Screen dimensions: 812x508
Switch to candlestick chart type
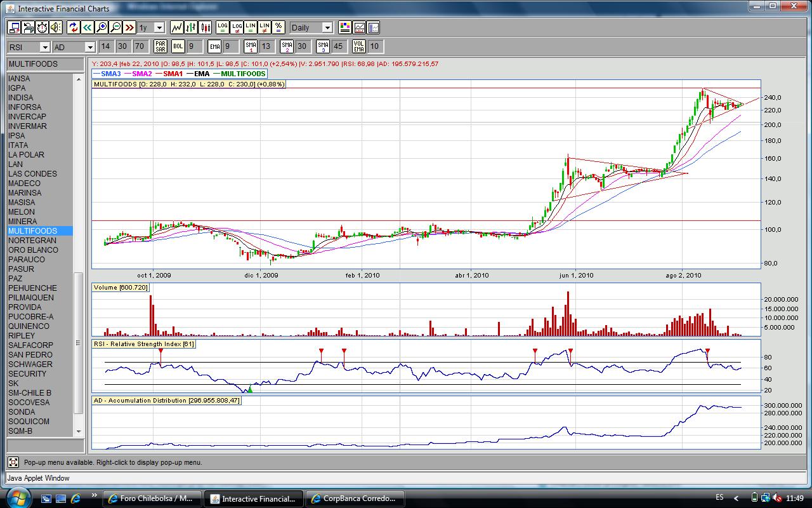[x=205, y=27]
